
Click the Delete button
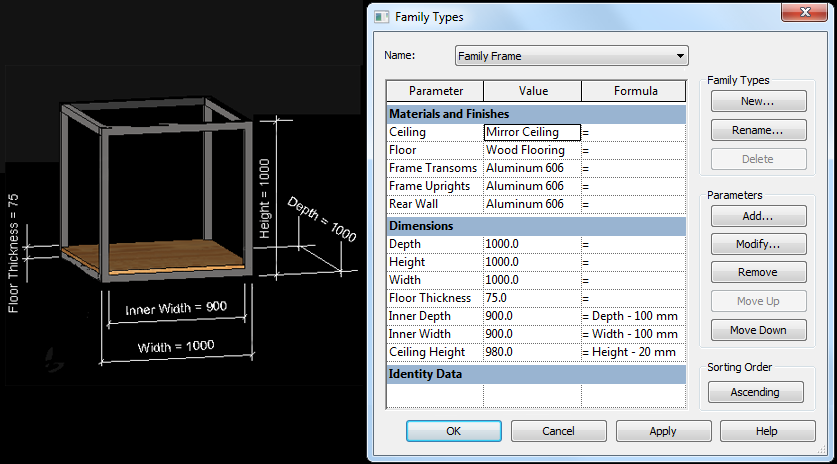[x=758, y=159]
